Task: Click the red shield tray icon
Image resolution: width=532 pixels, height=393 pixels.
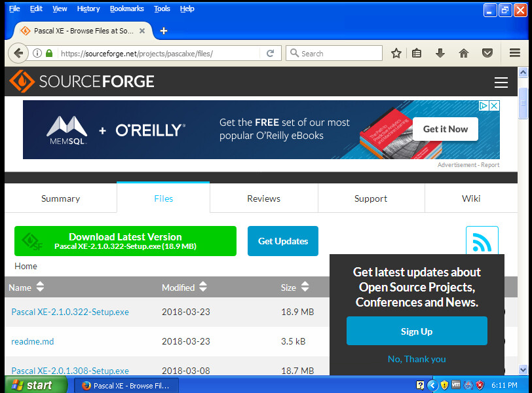Action: (x=480, y=385)
